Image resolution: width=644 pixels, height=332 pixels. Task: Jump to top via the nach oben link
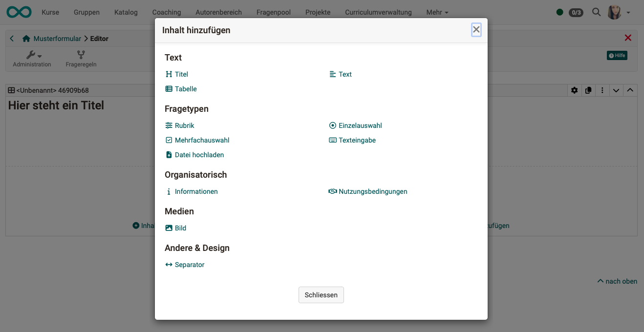(x=617, y=281)
